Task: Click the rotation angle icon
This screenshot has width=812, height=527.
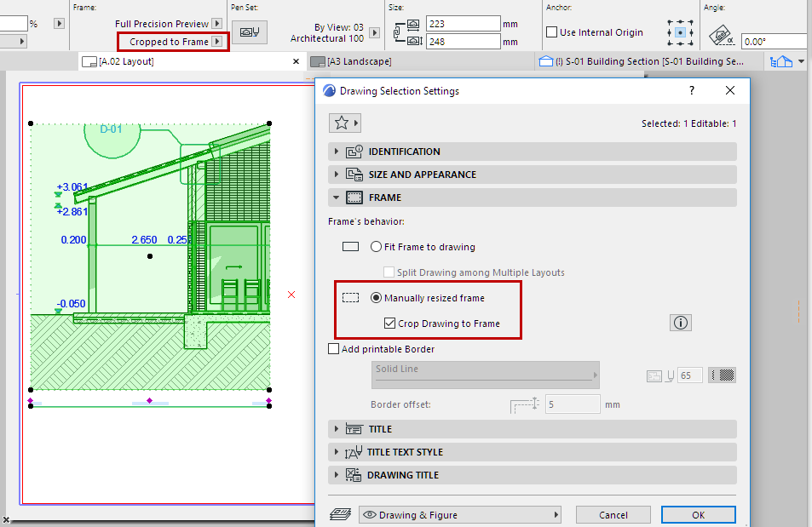Action: pyautogui.click(x=722, y=35)
